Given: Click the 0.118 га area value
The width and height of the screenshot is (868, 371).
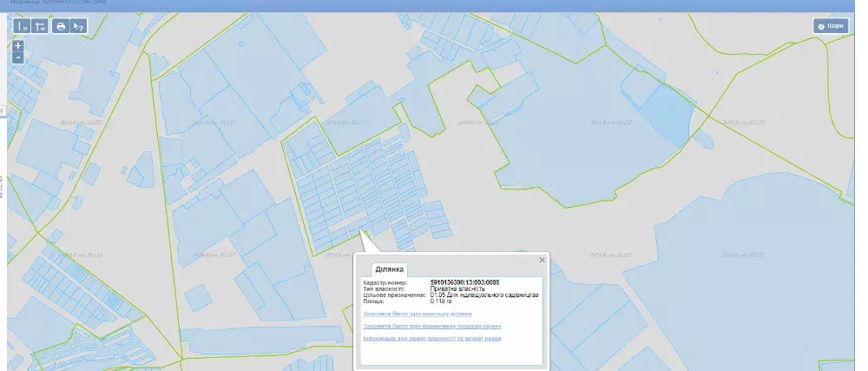Looking at the screenshot, I should (443, 301).
